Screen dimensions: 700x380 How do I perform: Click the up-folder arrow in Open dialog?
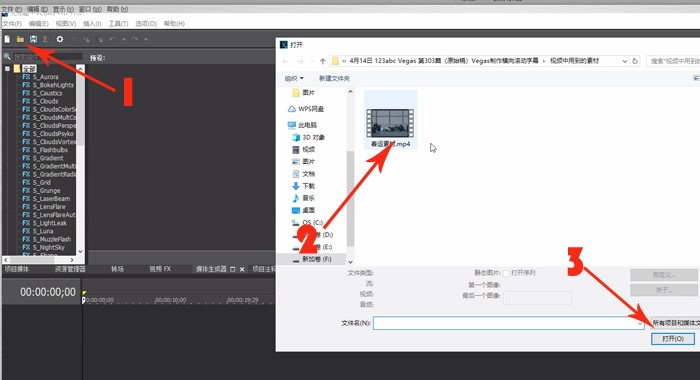click(322, 61)
